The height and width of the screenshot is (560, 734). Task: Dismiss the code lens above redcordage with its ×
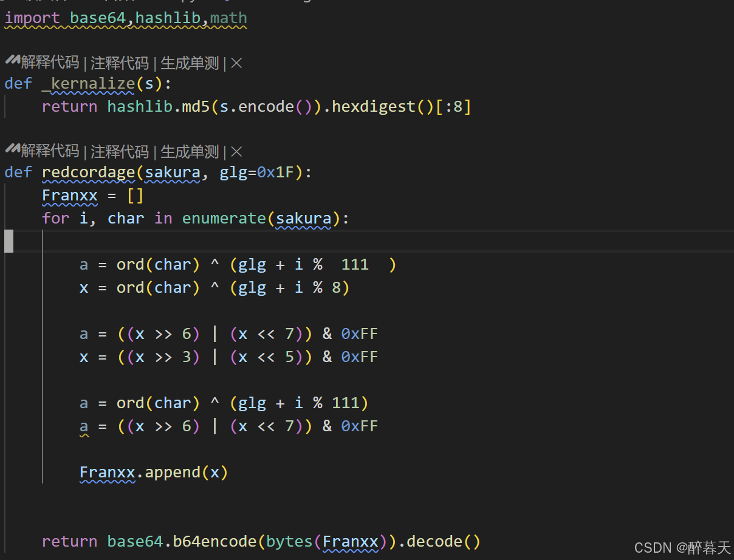point(237,151)
